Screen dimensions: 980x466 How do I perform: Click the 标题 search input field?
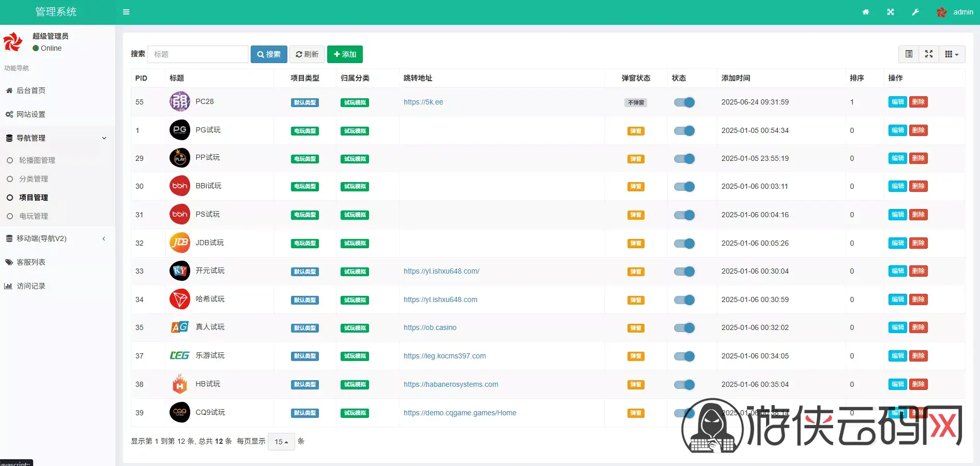point(197,54)
